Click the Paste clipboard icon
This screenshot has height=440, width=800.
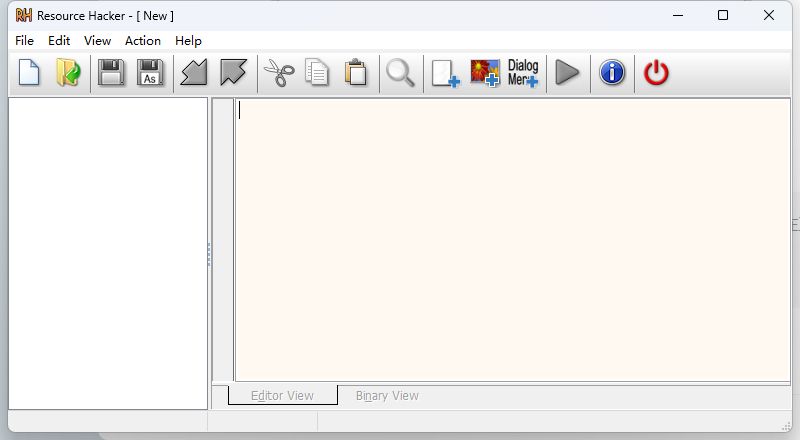pos(355,73)
